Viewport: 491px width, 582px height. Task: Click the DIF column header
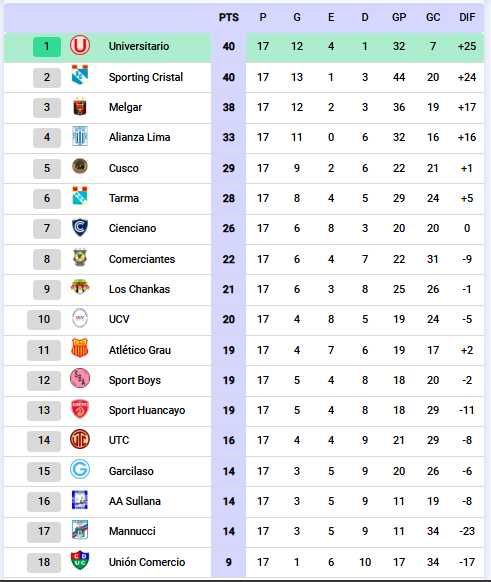coord(467,17)
